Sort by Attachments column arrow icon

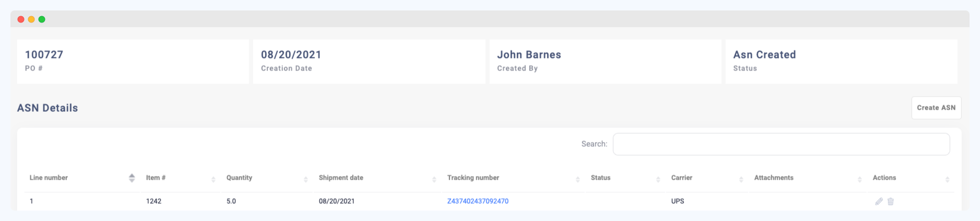click(859, 179)
